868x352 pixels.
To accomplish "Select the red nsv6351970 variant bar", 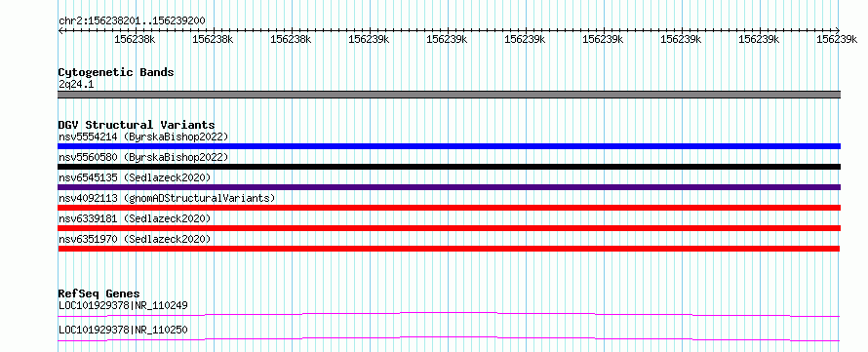I will 449,249.
